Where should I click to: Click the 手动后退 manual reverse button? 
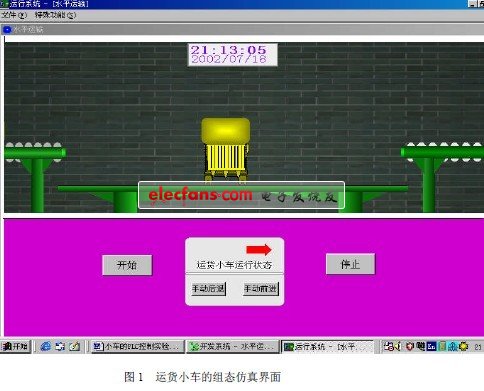click(x=209, y=288)
